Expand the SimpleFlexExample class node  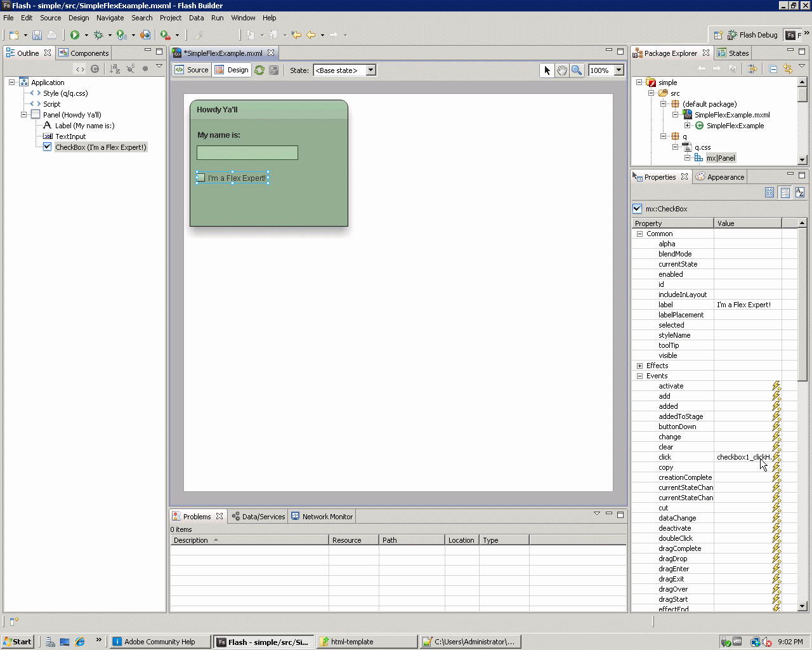687,126
